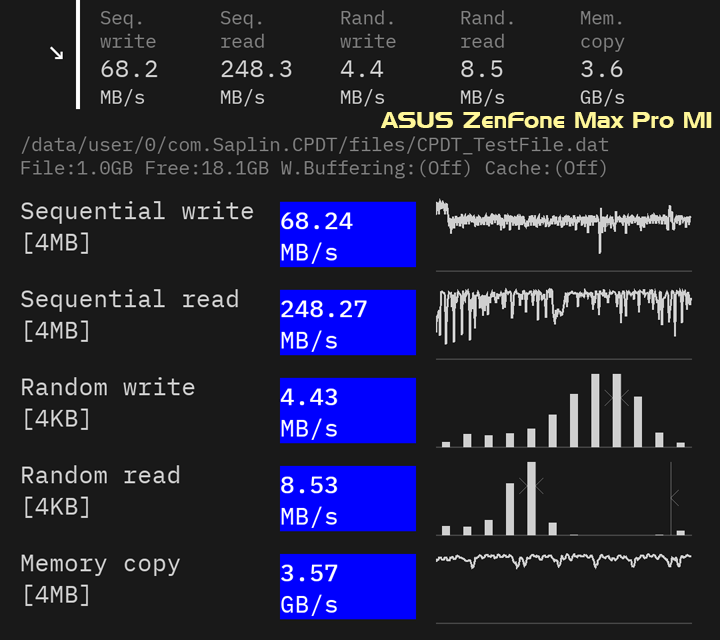Open the 3.57 GB/s result box
Viewport: 720px width, 640px height.
(x=348, y=587)
